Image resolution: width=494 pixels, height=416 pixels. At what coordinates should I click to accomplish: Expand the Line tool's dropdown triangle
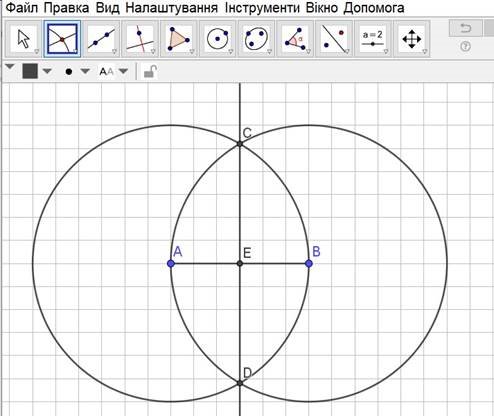(114, 51)
